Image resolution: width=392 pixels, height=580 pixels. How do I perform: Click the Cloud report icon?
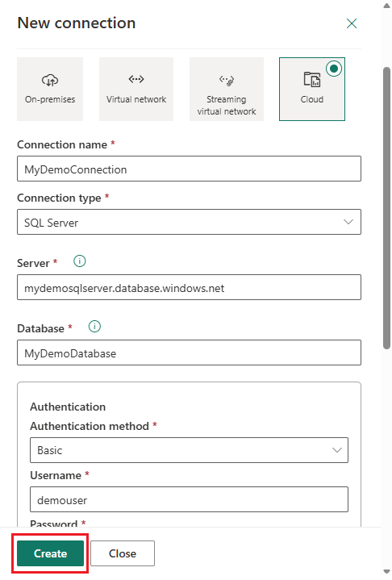(x=312, y=79)
